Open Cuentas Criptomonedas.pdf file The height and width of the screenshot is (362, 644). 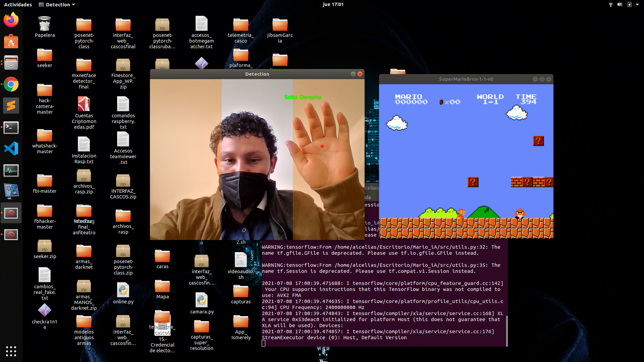click(x=84, y=104)
